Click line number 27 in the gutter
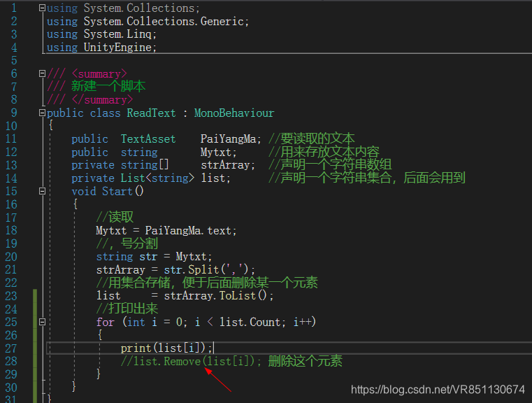The height and width of the screenshot is (403, 532). pos(11,348)
